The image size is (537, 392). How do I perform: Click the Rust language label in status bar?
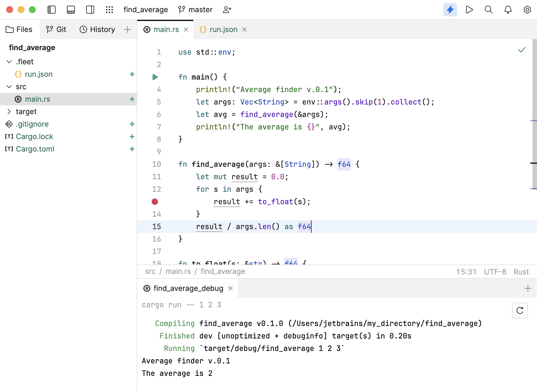coord(521,272)
